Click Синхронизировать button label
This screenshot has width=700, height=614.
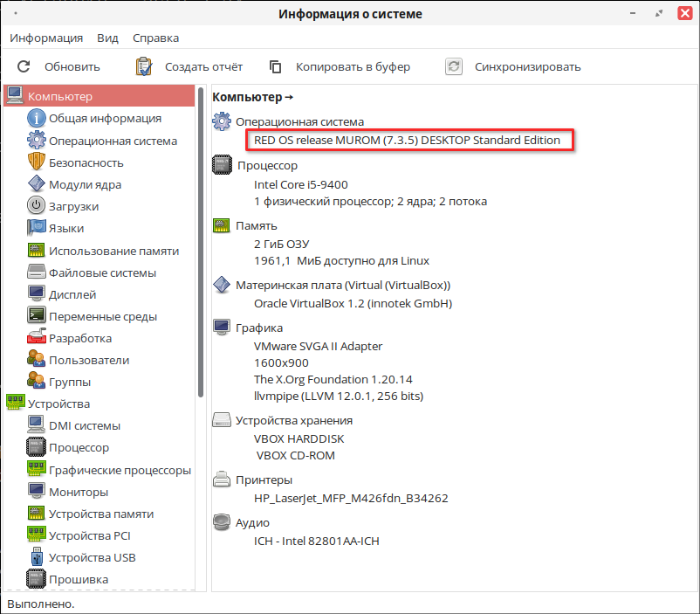pyautogui.click(x=528, y=67)
